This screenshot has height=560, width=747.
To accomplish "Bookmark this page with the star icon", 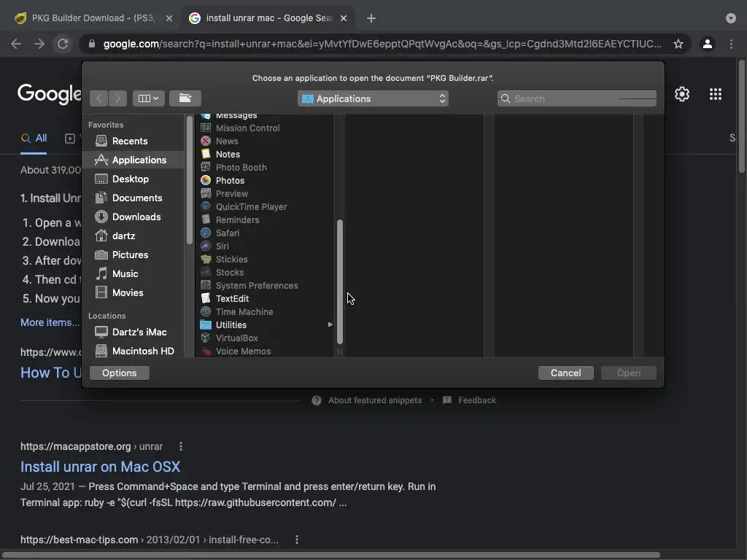I will click(x=678, y=44).
